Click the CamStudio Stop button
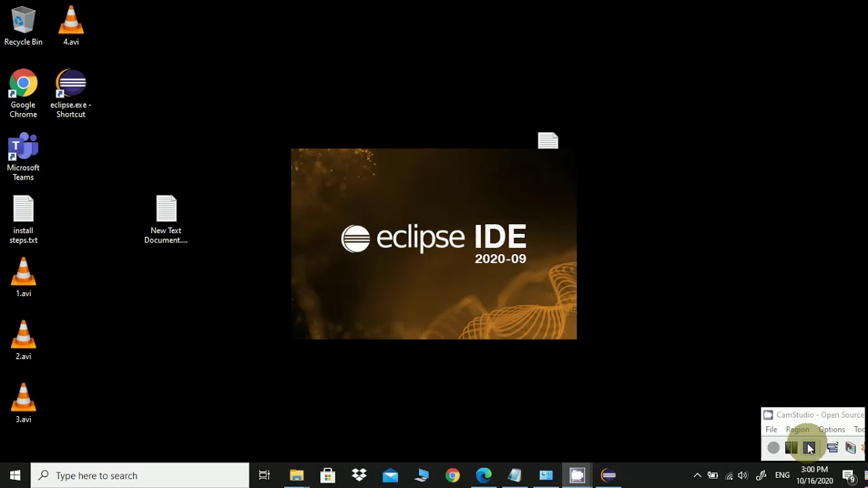 [810, 447]
